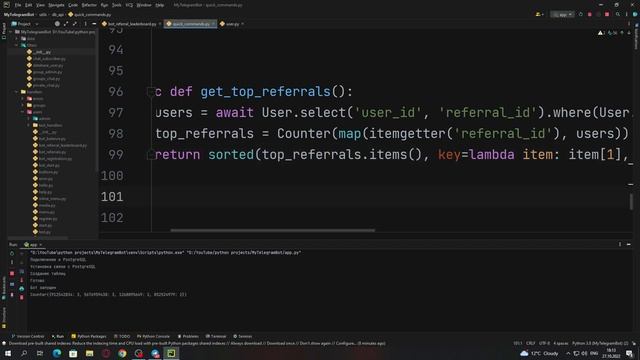Screen dimensions: 640x360
Task: Click MyTelegramBot in the breadcrumb bar
Action: 19,14
